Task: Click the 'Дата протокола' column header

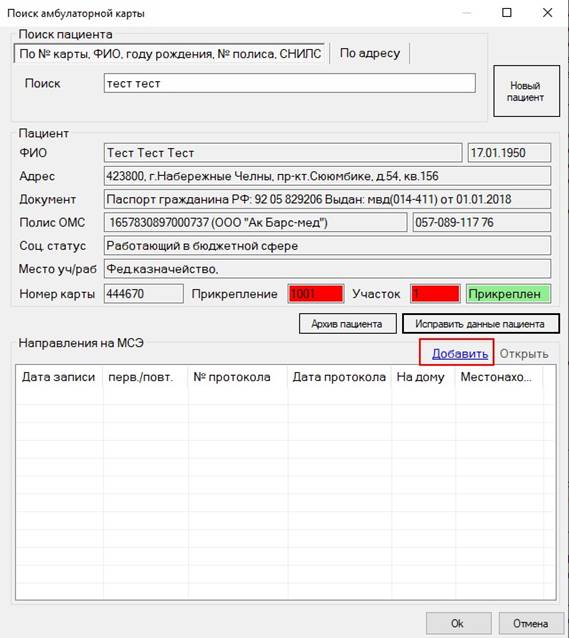Action: (339, 377)
